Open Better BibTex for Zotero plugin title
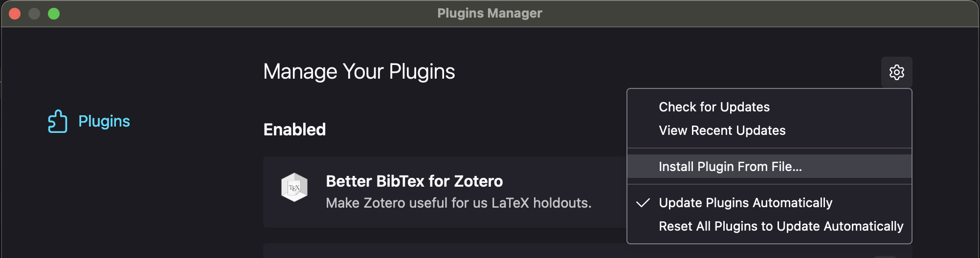The image size is (980, 258). (414, 181)
